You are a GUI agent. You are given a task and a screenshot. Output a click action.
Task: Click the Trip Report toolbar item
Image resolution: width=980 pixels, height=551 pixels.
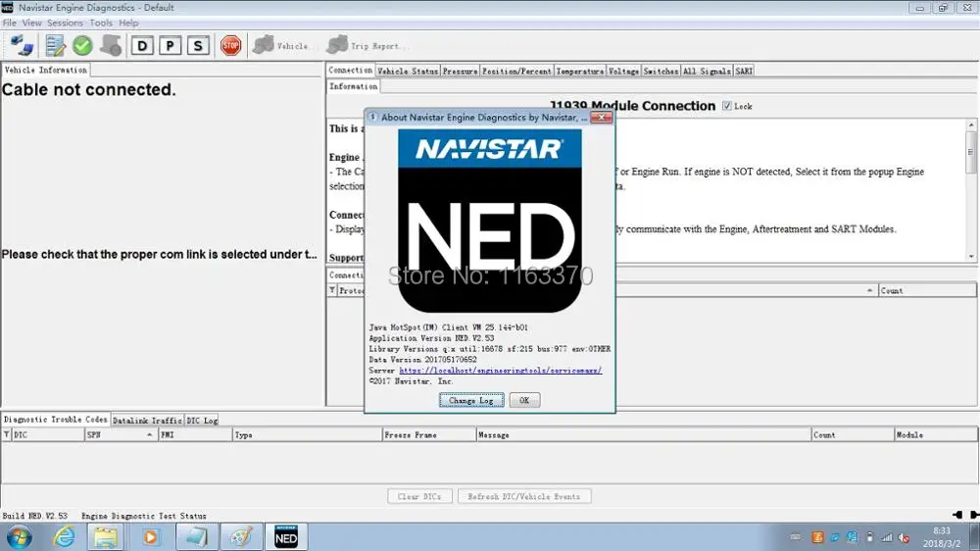pos(367,46)
